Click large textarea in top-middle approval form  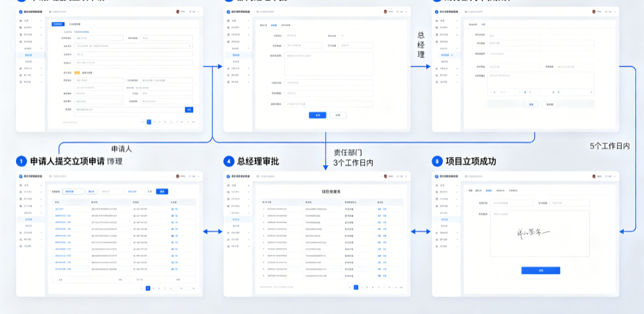pos(328,64)
